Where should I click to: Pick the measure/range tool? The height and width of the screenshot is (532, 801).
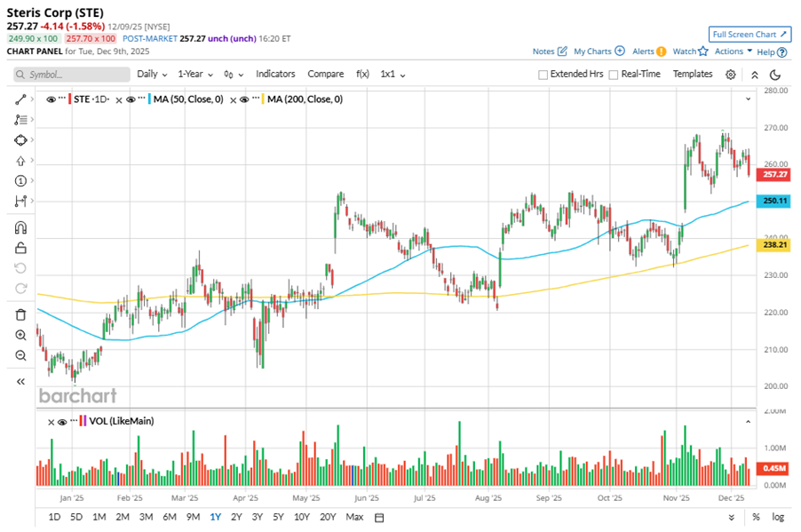pos(20,201)
